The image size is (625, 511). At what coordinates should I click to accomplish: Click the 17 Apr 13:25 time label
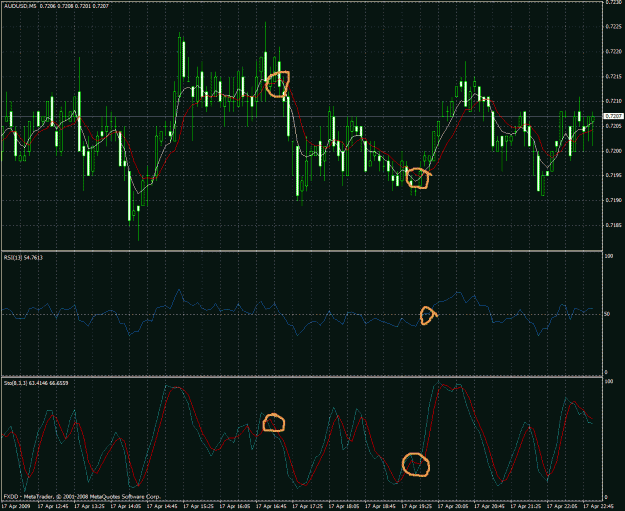[x=91, y=507]
